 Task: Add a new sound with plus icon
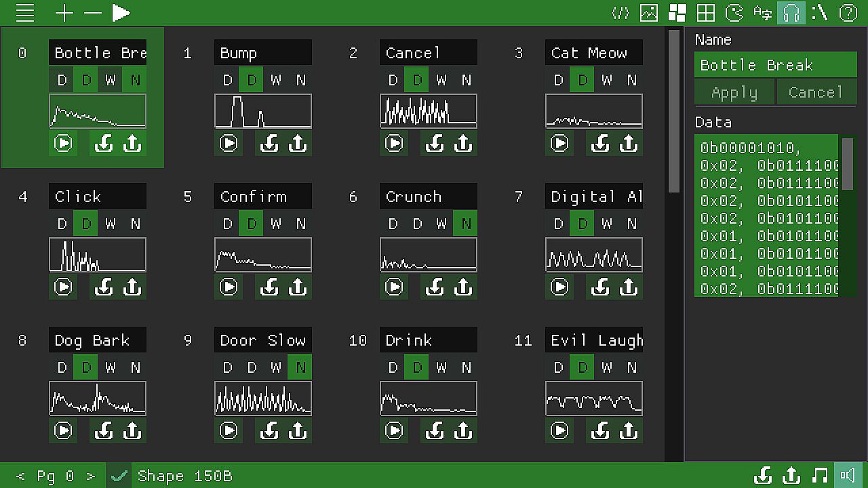(x=64, y=13)
